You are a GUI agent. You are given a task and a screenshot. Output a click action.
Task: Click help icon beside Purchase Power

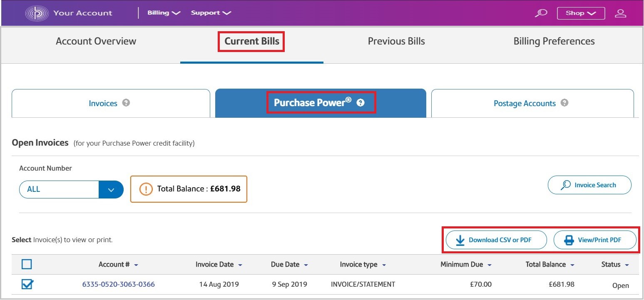(361, 103)
